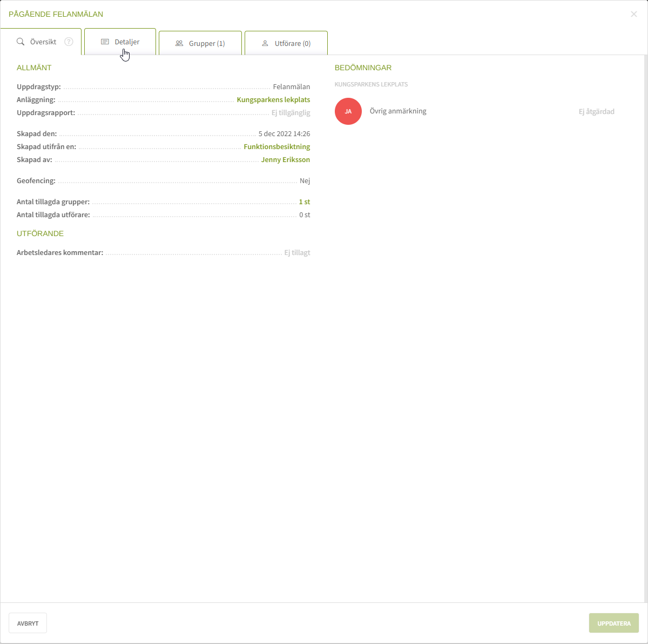Switch to the Översikt tab
This screenshot has height=644, width=648.
click(x=43, y=42)
